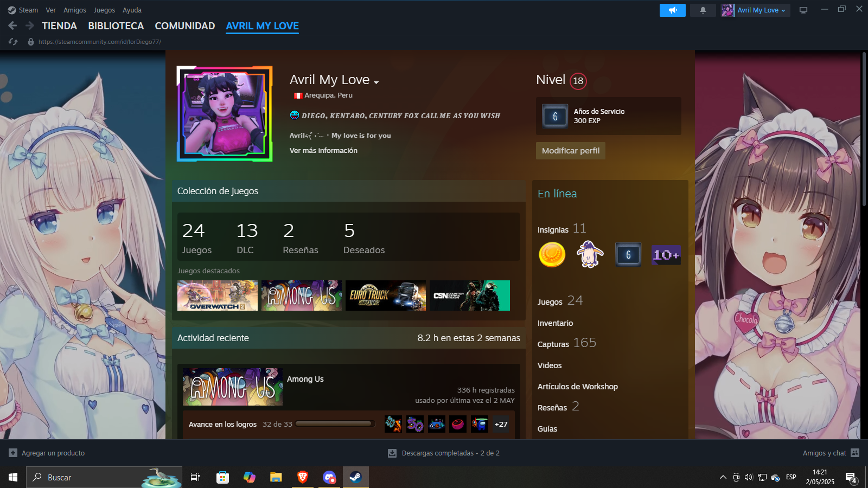Open the notifications bell

[703, 10]
